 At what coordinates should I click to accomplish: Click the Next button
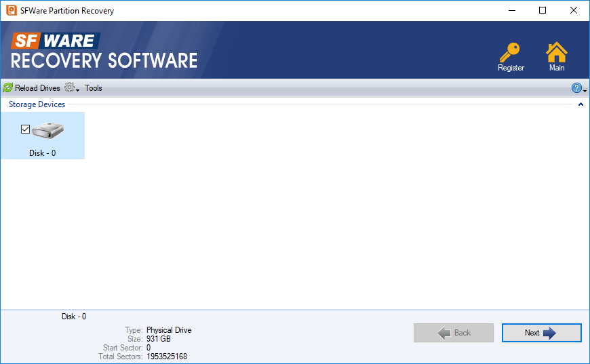click(541, 333)
